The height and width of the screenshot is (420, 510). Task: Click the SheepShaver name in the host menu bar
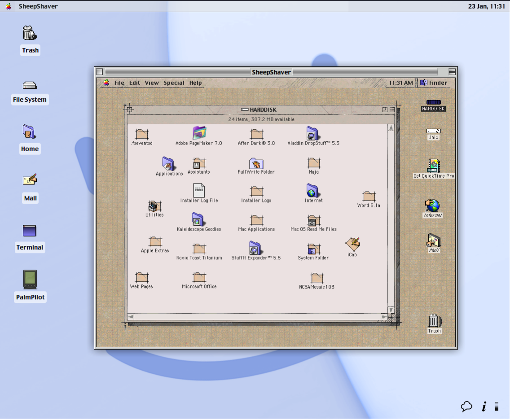point(38,6)
